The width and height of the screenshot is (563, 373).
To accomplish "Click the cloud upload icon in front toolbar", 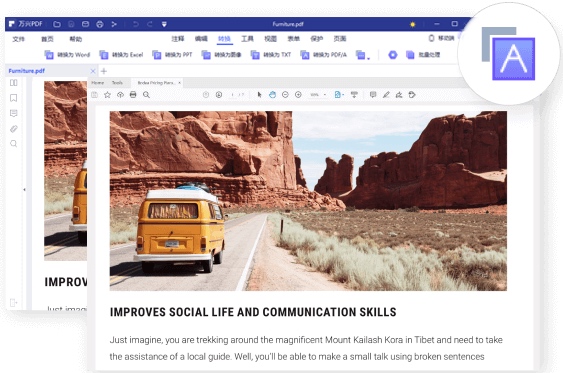I will click(120, 95).
